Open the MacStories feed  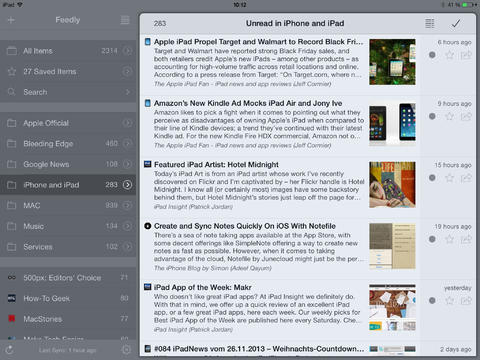tap(68, 319)
